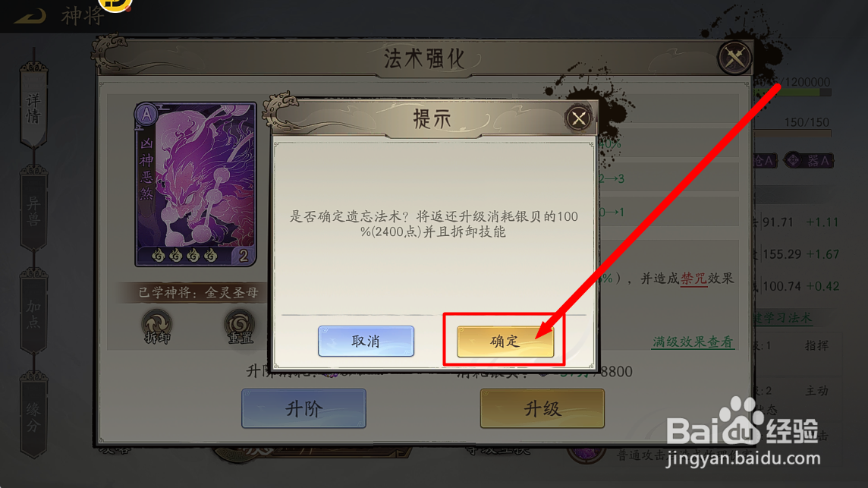Viewport: 868px width, 488px height.
Task: Click the 禁咒 highlighted keyword
Action: (693, 278)
